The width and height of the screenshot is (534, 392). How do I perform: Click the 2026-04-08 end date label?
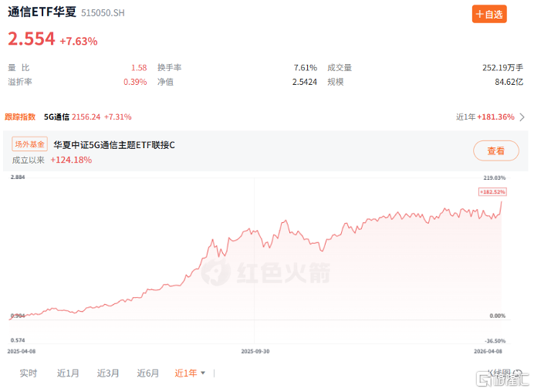(x=488, y=351)
